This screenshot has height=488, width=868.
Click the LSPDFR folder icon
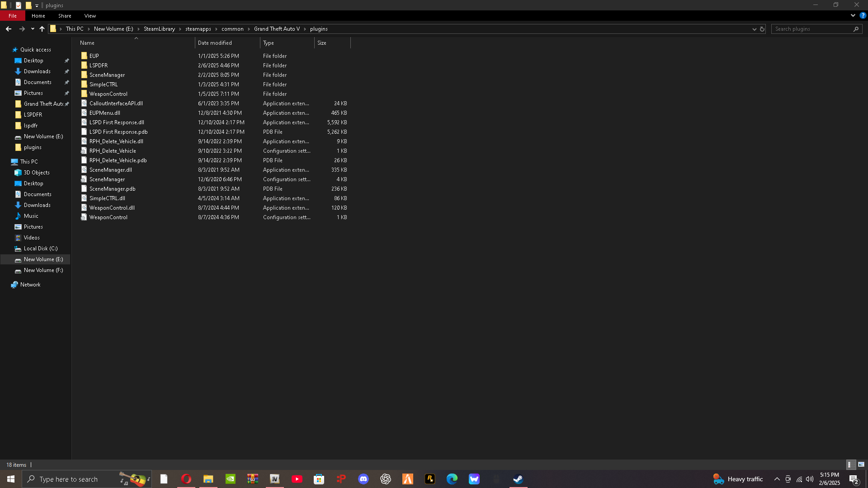[84, 66]
